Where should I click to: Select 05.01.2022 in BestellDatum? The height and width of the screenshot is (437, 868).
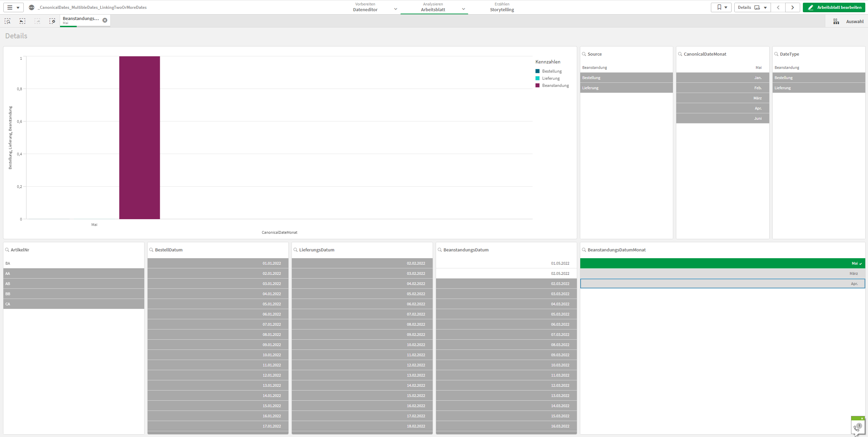coord(218,304)
